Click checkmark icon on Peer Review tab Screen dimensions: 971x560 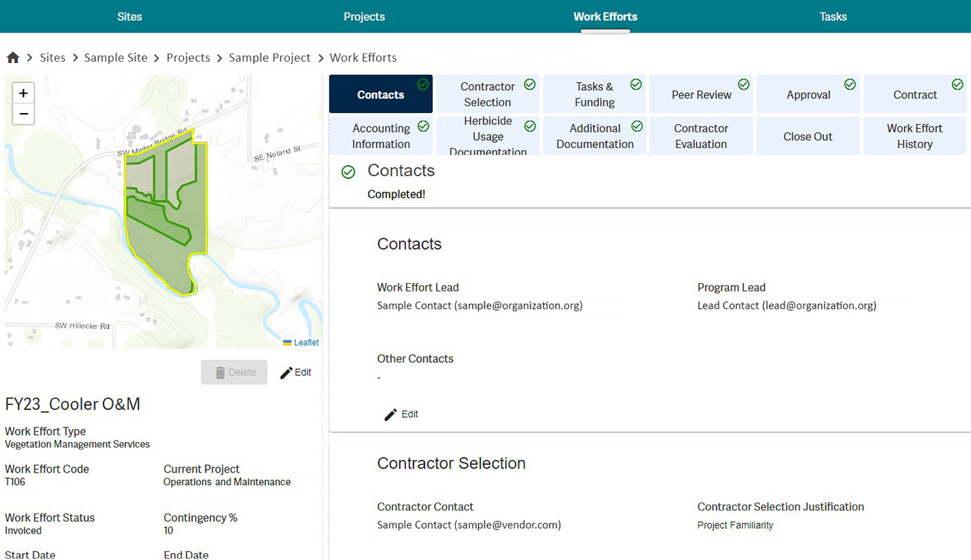click(x=743, y=85)
